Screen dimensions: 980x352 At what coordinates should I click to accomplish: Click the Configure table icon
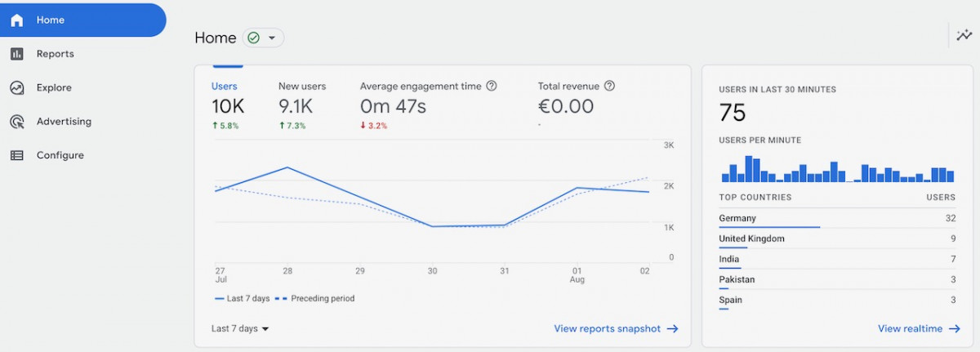17,155
